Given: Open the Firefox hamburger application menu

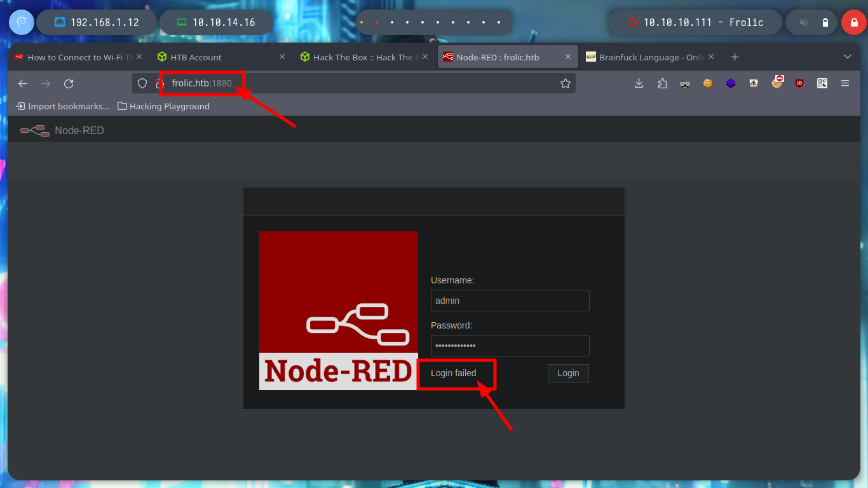Looking at the screenshot, I should tap(845, 83).
